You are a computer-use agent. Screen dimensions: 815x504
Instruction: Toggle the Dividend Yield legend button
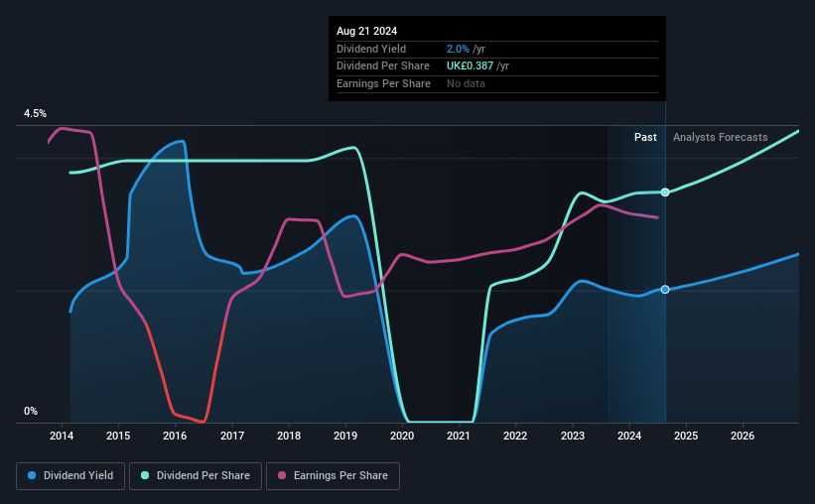[x=70, y=476]
